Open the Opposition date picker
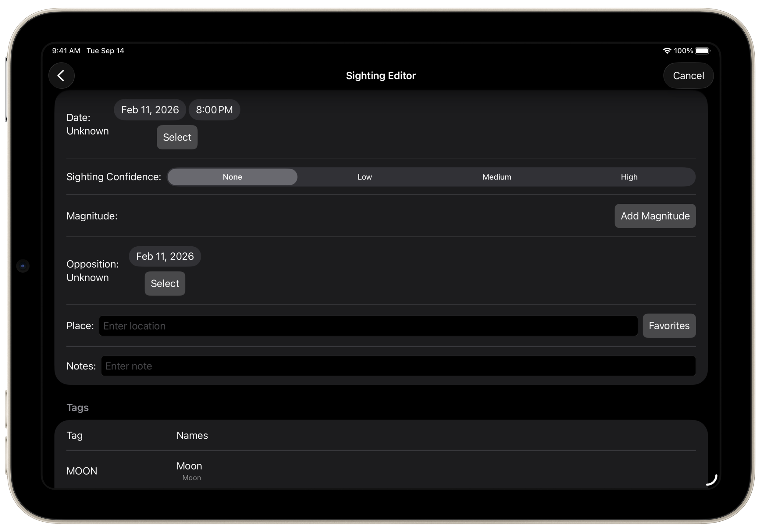 pyautogui.click(x=165, y=256)
